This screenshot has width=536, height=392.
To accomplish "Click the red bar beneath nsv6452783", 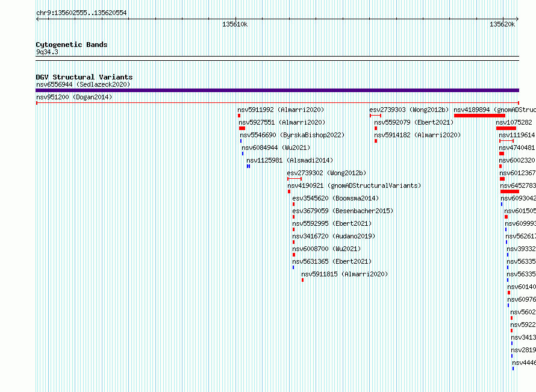I will pyautogui.click(x=510, y=191).
